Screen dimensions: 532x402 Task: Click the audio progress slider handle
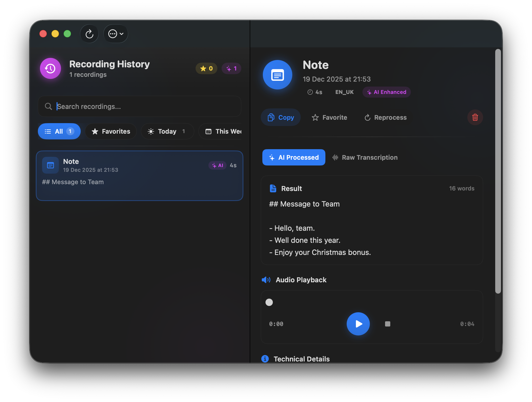[x=269, y=302]
